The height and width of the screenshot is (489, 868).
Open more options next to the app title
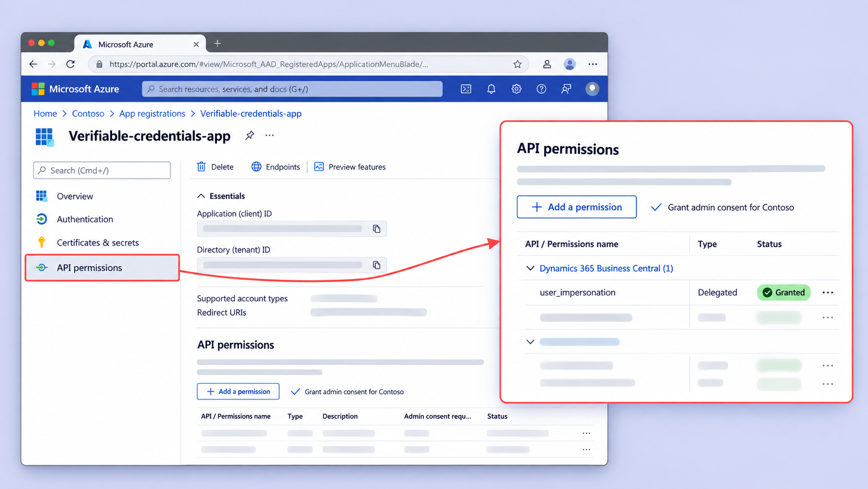tap(269, 135)
